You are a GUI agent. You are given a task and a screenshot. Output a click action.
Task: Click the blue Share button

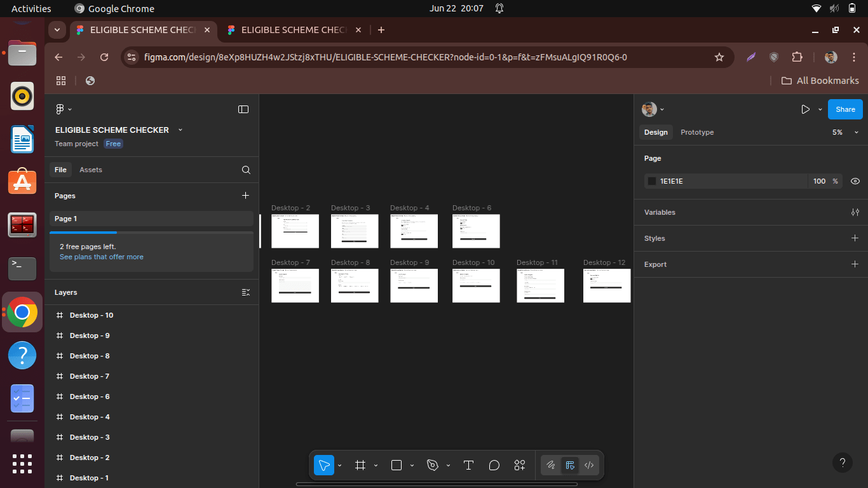click(845, 109)
